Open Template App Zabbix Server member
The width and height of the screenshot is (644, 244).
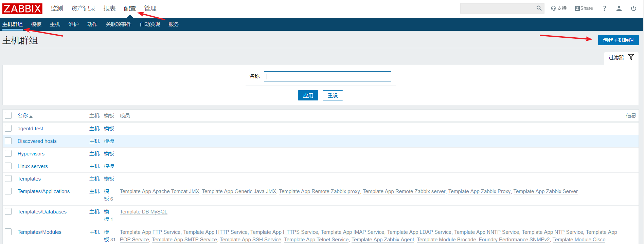click(x=545, y=191)
